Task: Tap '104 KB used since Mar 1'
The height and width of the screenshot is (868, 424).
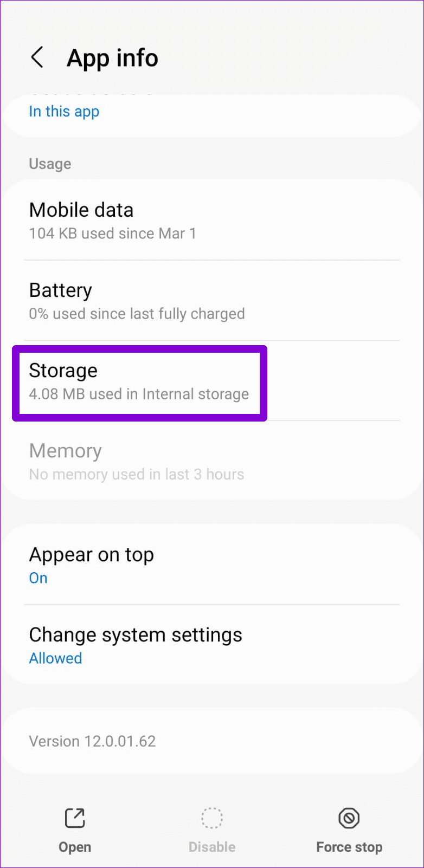Action: click(x=112, y=234)
